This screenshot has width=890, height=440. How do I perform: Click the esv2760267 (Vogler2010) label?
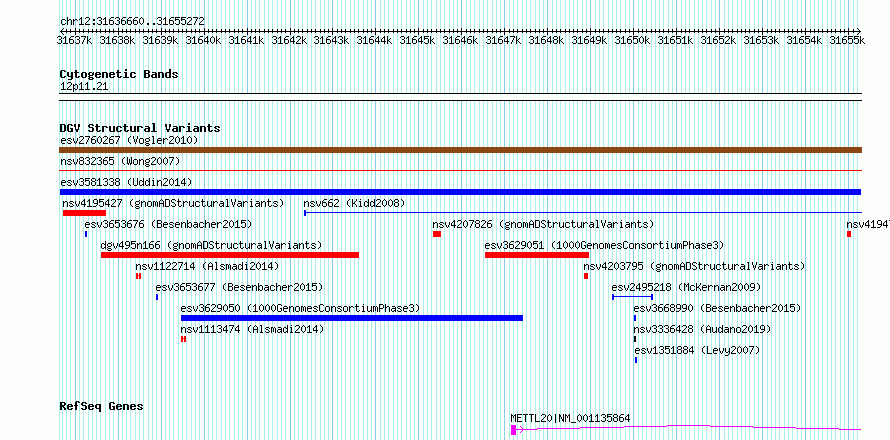[x=129, y=140]
